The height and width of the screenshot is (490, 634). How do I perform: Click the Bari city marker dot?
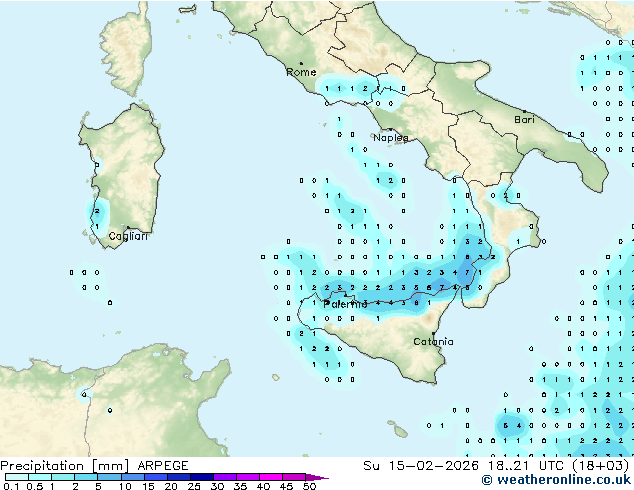(x=524, y=111)
